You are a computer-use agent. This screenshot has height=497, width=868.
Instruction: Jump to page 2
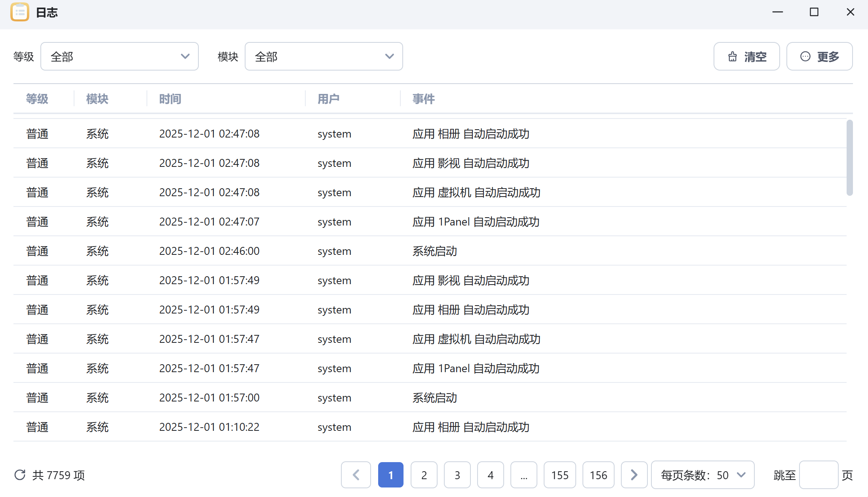tap(424, 475)
